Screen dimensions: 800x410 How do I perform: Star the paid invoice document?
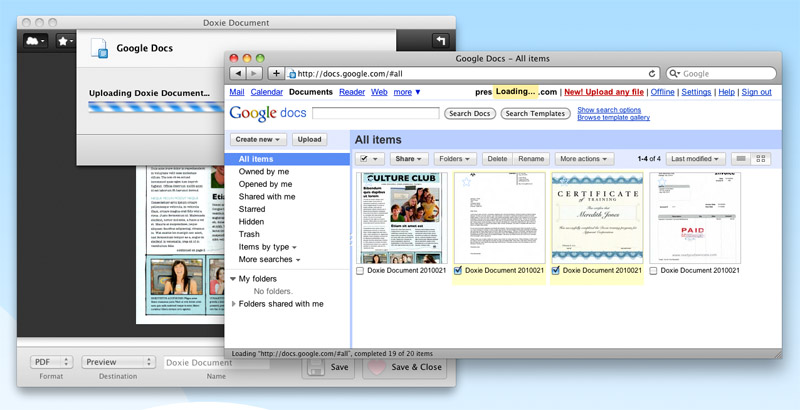tap(662, 181)
